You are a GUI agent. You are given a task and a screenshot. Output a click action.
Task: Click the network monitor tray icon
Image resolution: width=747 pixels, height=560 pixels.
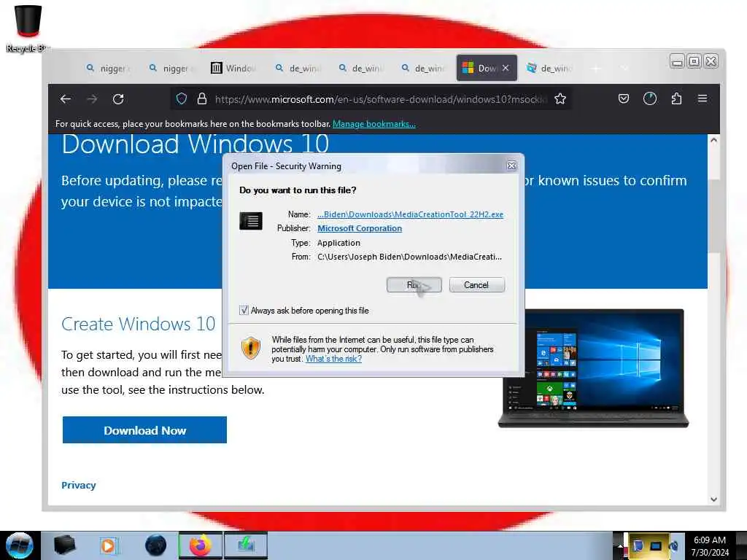click(x=656, y=545)
